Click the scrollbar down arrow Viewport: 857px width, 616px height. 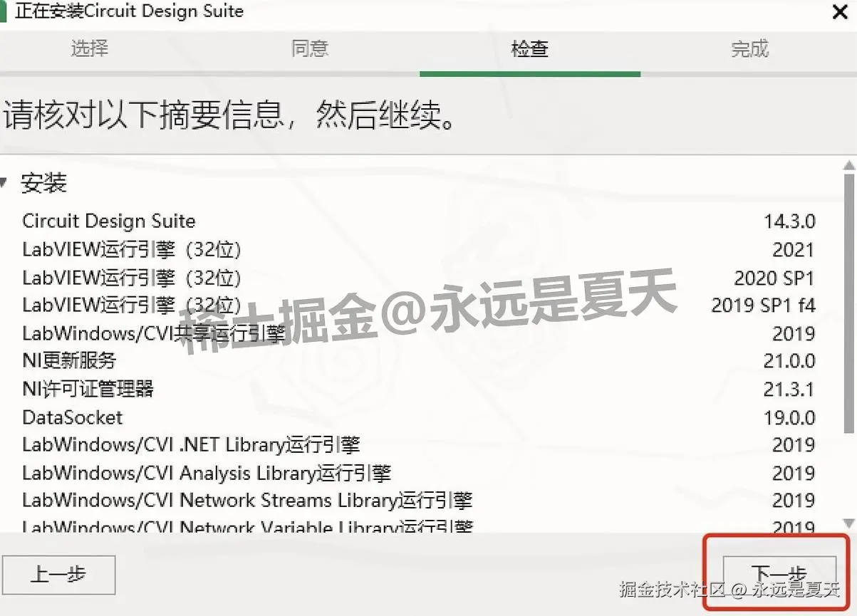848,523
